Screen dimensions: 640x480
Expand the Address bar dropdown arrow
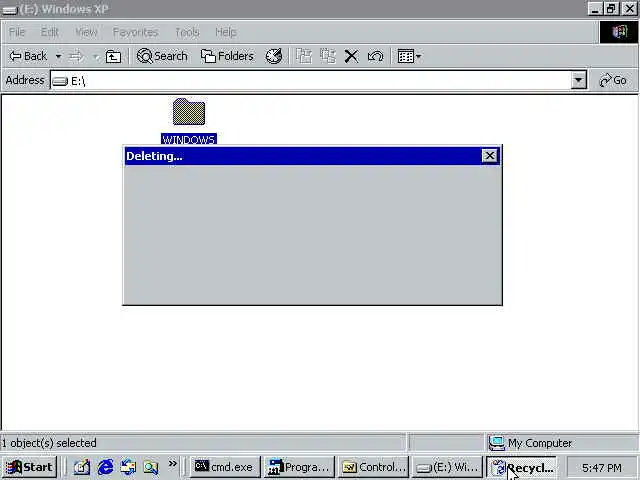coord(578,80)
